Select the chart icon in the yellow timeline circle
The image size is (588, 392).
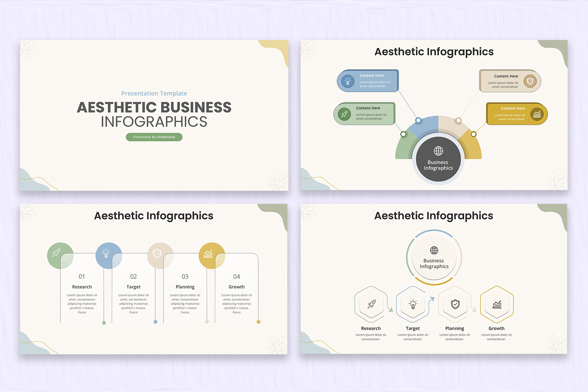208,254
